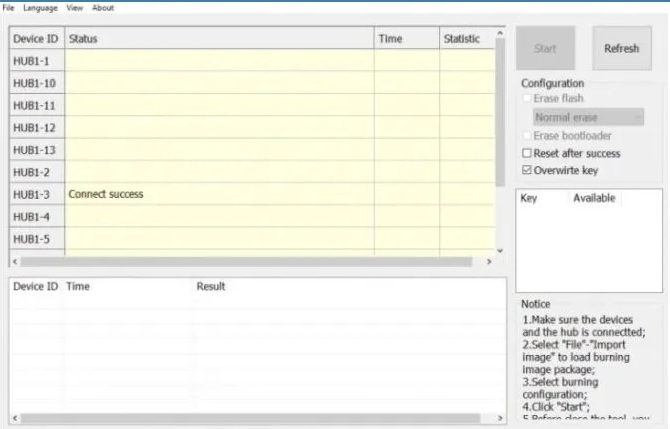Click the Configuration group label
The width and height of the screenshot is (670, 429).
(552, 83)
